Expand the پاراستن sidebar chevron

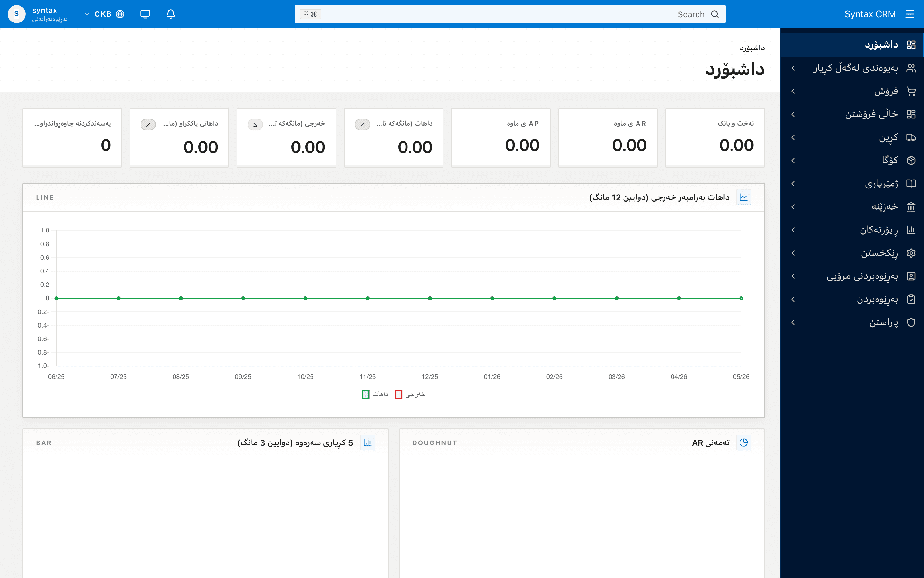click(793, 322)
